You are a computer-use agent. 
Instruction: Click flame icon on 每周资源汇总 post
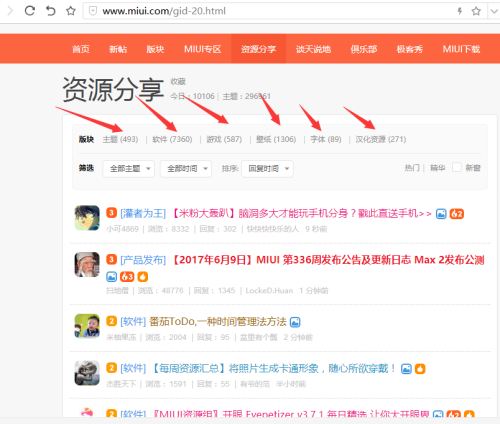coord(420,369)
